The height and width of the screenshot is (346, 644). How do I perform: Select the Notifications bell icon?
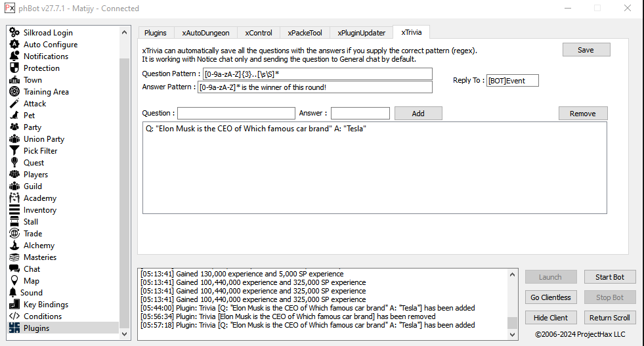[14, 56]
